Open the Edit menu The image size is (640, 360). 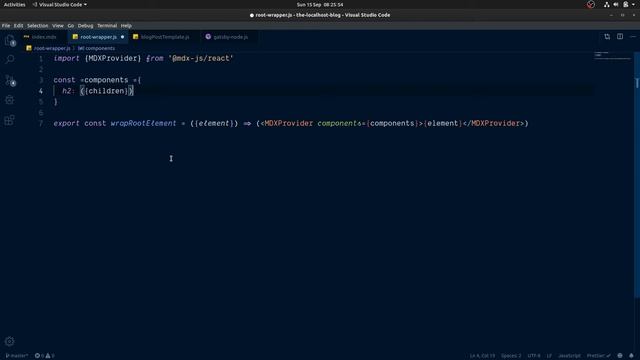click(18, 25)
